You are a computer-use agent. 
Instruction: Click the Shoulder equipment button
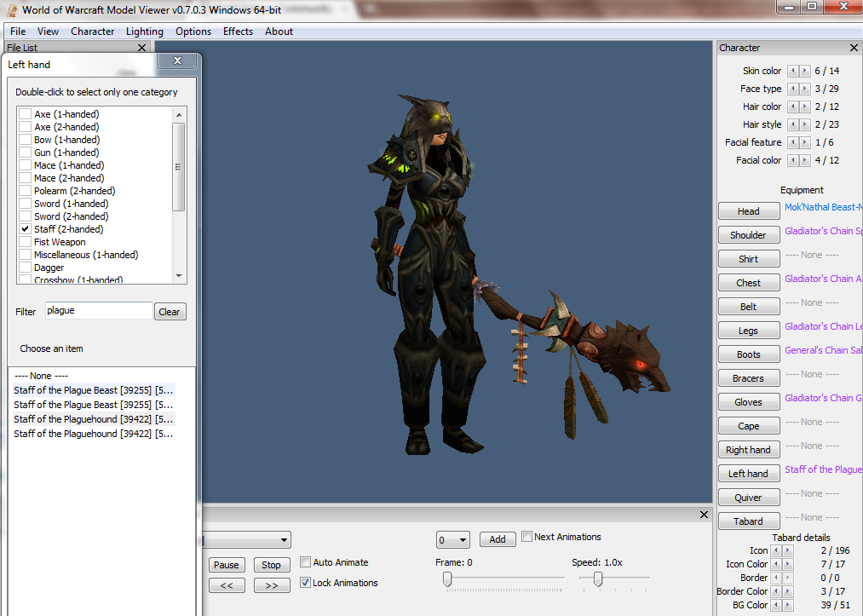pyautogui.click(x=748, y=235)
